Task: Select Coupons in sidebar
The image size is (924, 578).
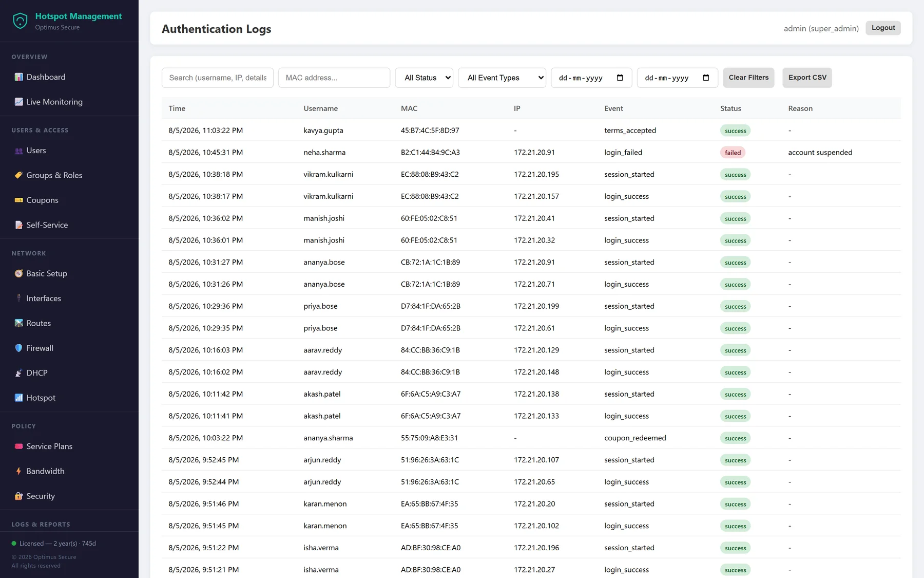Action: click(42, 200)
